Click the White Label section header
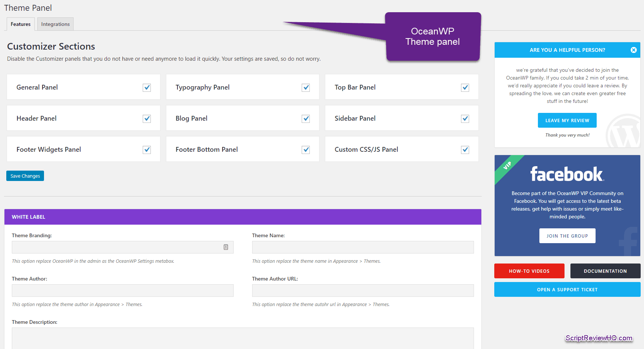The image size is (644, 349). (243, 217)
